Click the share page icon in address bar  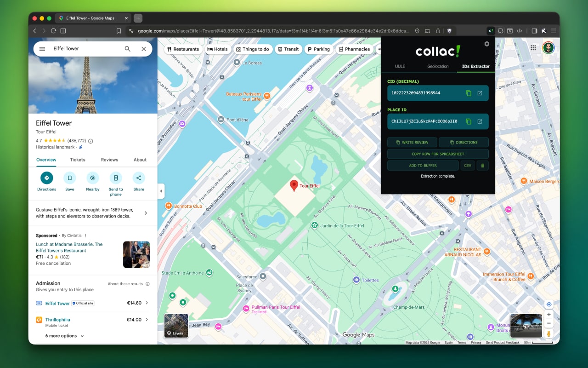pos(438,31)
